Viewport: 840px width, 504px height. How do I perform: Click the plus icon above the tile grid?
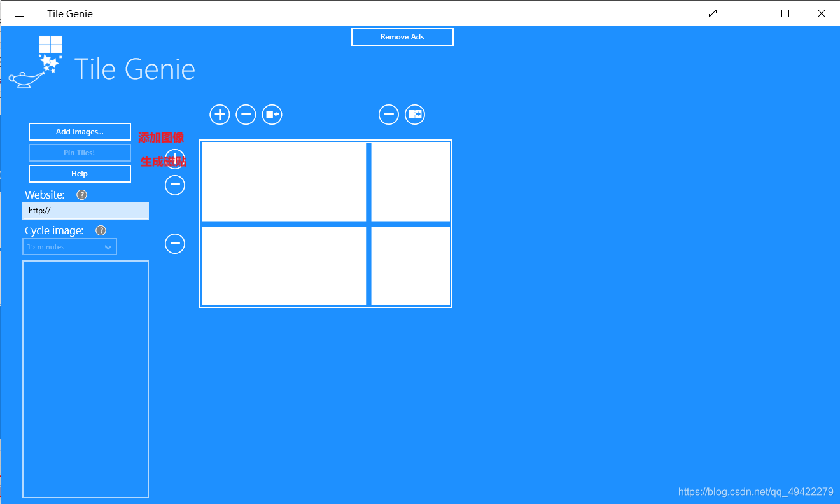(220, 115)
